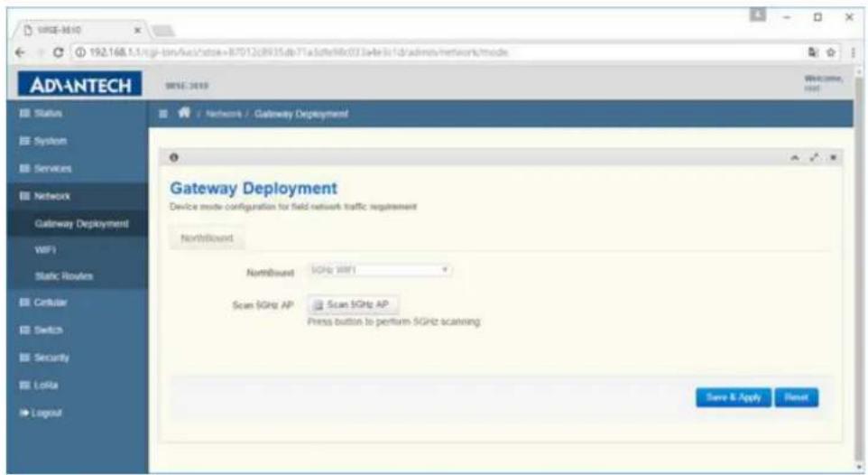Open the Services sidebar menu

45,169
